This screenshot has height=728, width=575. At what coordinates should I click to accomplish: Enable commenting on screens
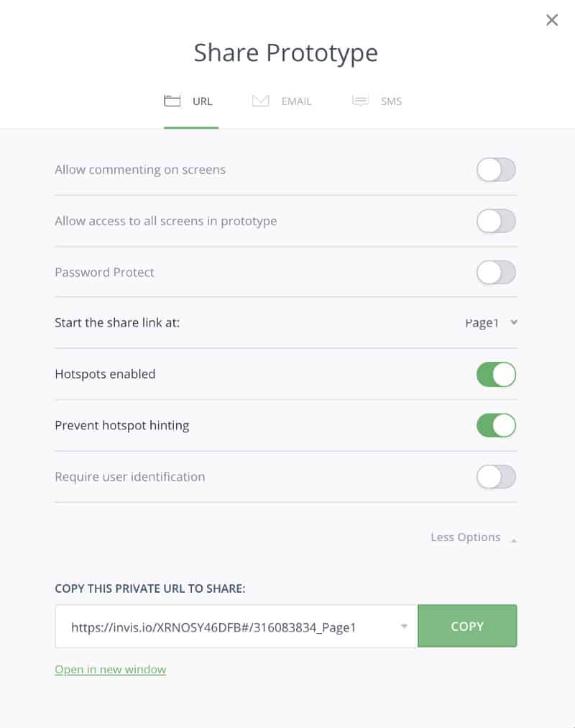tap(496, 170)
